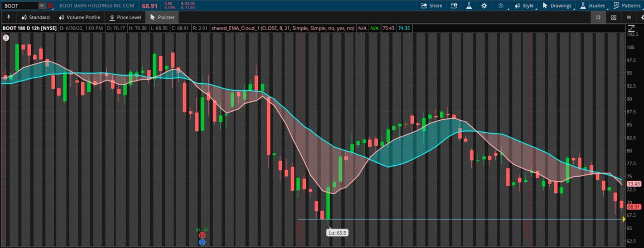The width and height of the screenshot is (644, 248).
Task: Click the last price 68.91 in header
Action: pos(150,5)
